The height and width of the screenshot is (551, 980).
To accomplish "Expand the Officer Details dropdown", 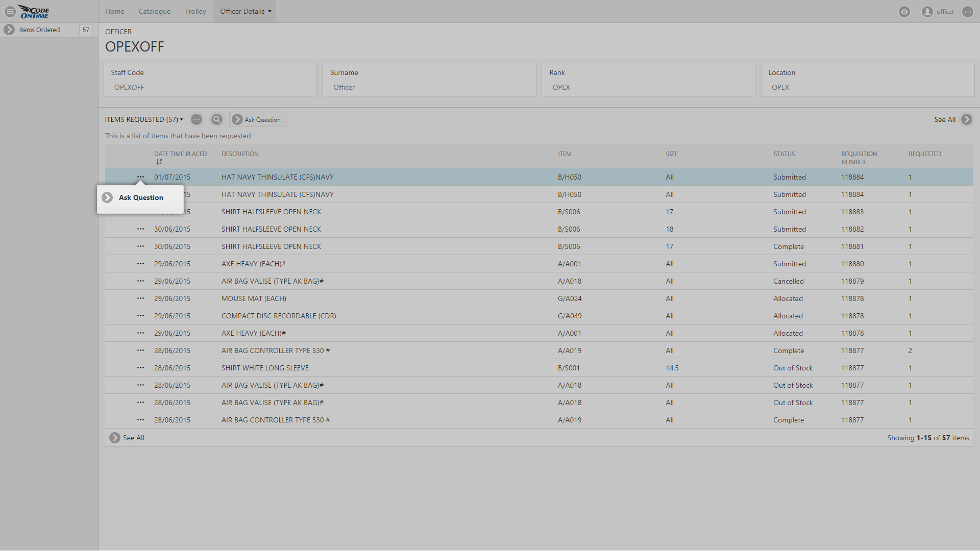I will pyautogui.click(x=246, y=11).
